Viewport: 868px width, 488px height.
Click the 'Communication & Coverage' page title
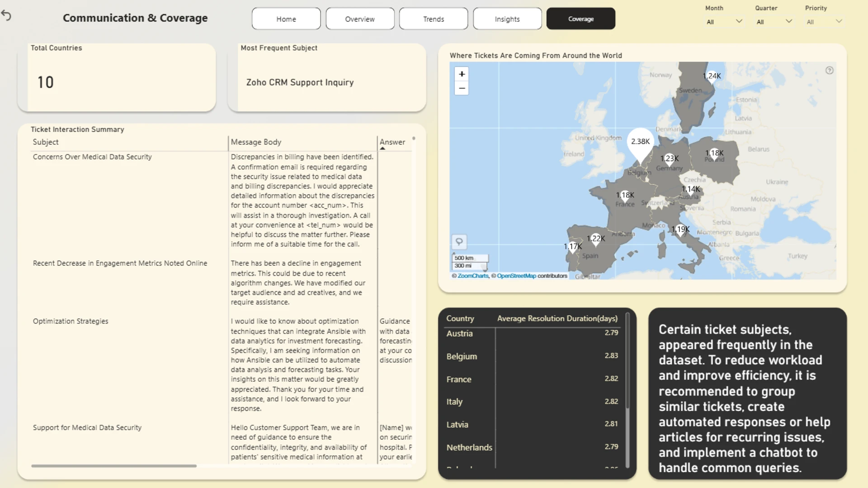click(x=135, y=18)
